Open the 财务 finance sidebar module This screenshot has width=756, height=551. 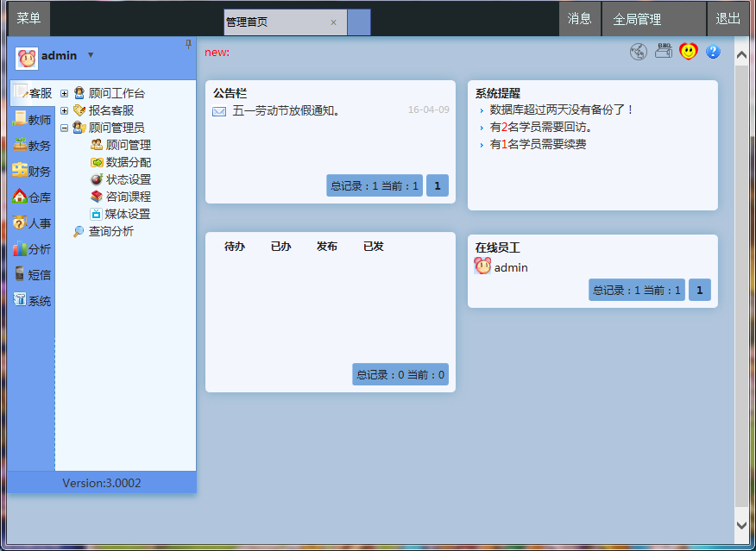pos(32,171)
